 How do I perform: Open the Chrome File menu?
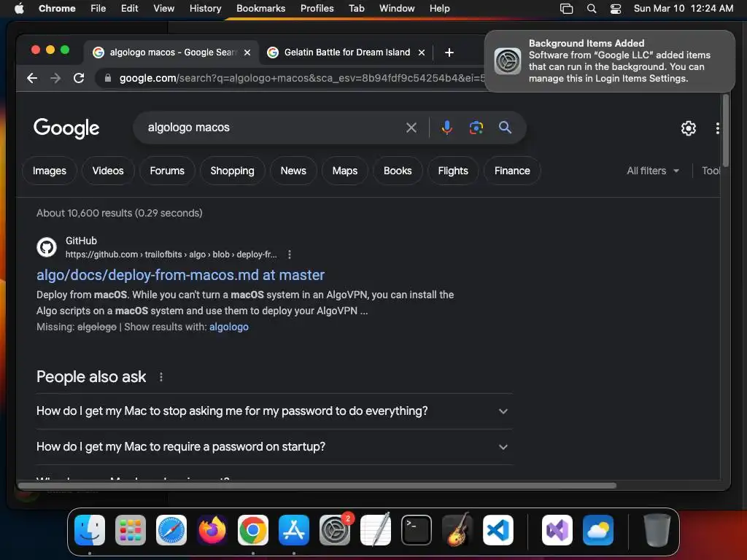pyautogui.click(x=98, y=9)
